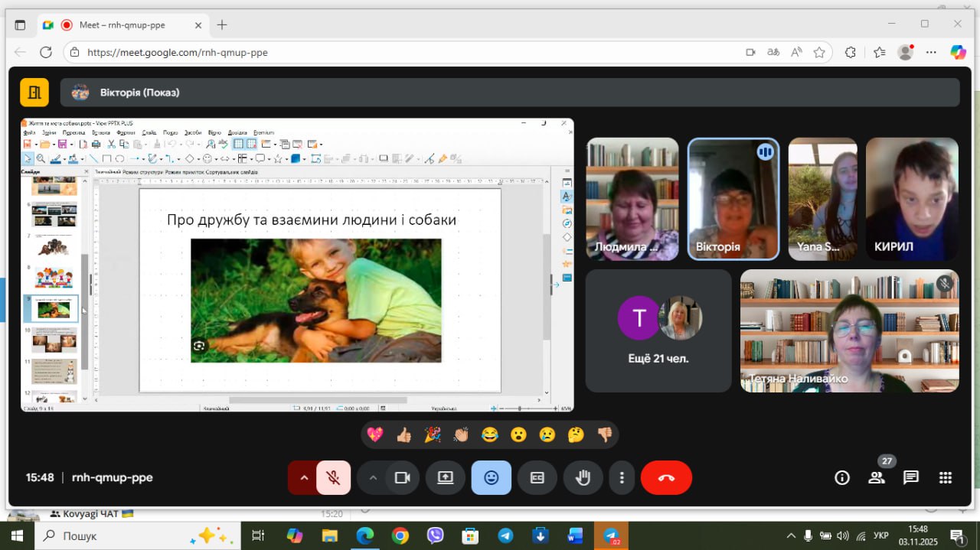Toggle closed captions
Image resolution: width=980 pixels, height=550 pixels.
coord(537,478)
